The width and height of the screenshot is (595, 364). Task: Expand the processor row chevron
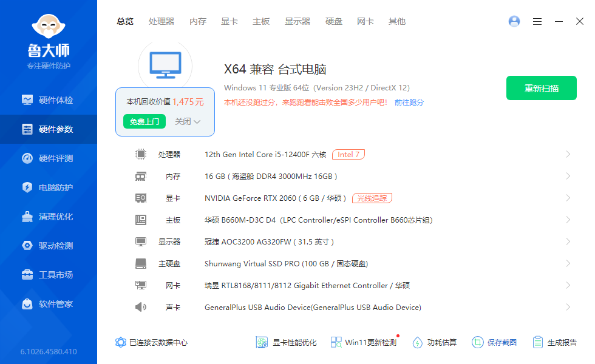pyautogui.click(x=568, y=155)
